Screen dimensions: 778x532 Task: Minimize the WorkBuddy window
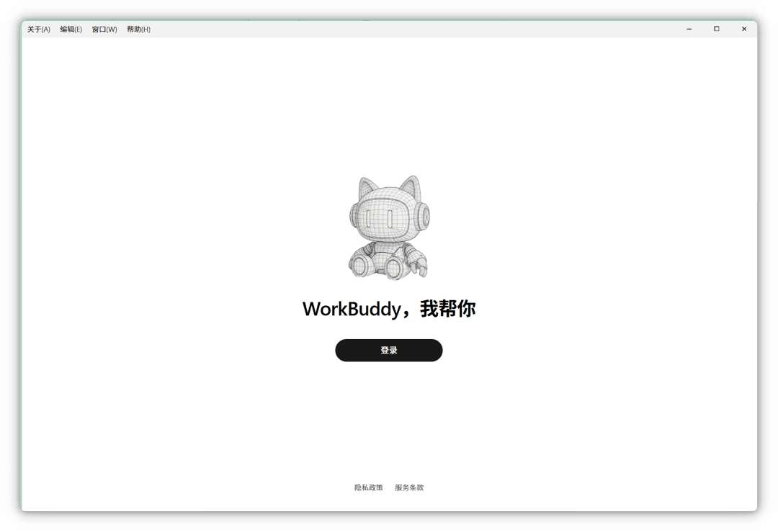coord(689,29)
